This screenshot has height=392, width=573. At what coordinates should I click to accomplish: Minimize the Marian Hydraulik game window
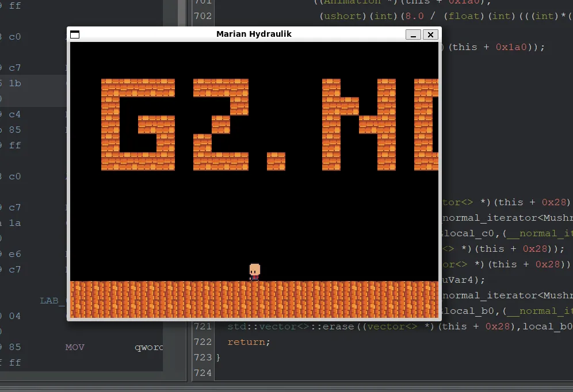click(x=413, y=34)
